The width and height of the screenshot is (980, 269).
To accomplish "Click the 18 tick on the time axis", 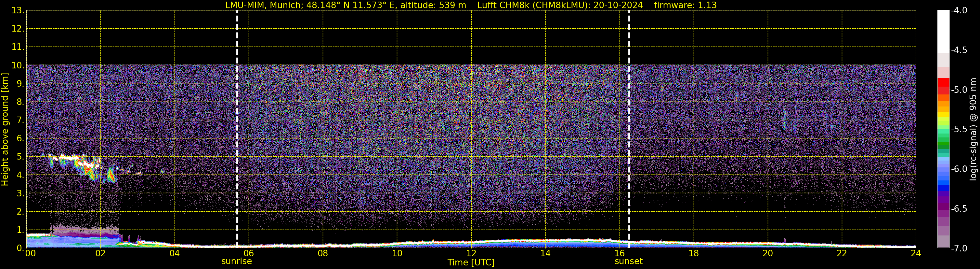I will pos(694,253).
